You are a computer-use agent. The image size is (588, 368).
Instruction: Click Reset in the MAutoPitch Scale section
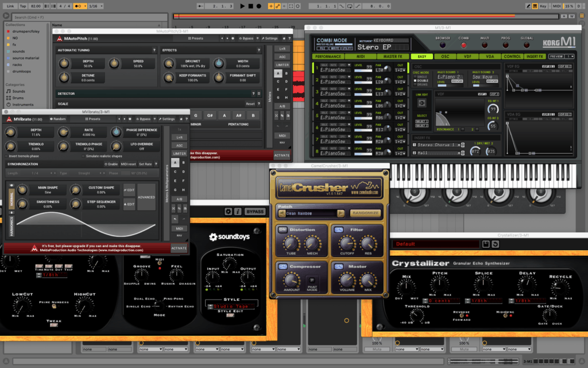click(250, 104)
